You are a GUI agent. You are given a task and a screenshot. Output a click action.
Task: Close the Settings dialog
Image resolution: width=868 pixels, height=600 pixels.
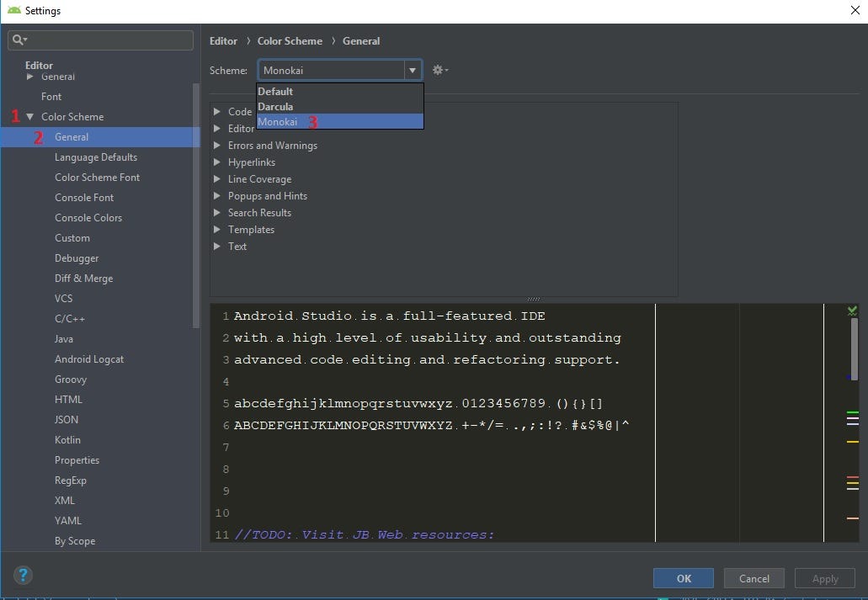(x=855, y=10)
